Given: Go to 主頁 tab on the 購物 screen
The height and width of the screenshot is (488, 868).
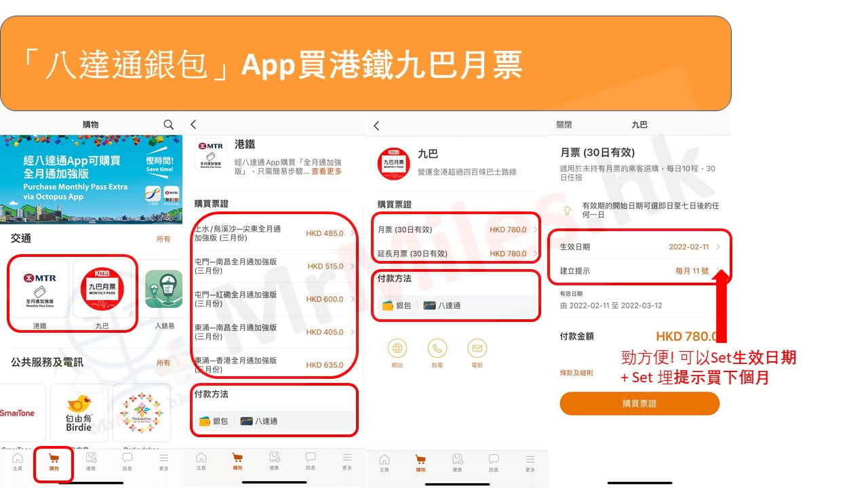Looking at the screenshot, I should point(18,462).
